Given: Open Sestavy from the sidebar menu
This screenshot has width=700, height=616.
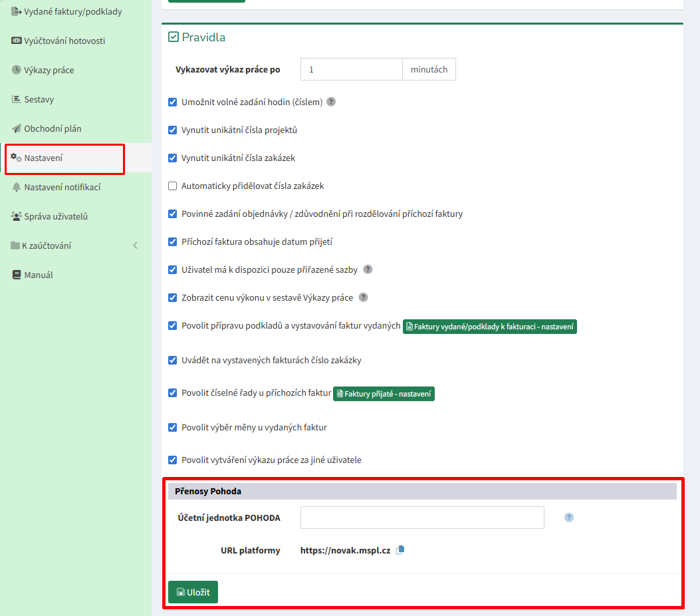Looking at the screenshot, I should pos(39,100).
